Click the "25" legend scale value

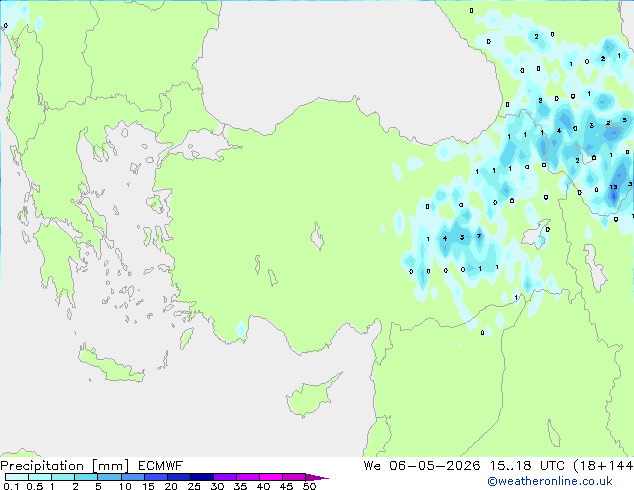194,486
